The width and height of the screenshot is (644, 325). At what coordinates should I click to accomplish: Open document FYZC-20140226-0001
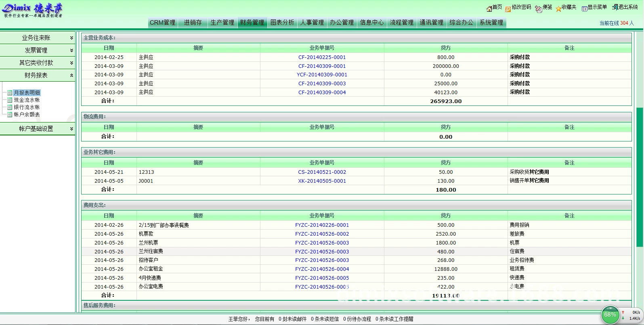pos(322,225)
